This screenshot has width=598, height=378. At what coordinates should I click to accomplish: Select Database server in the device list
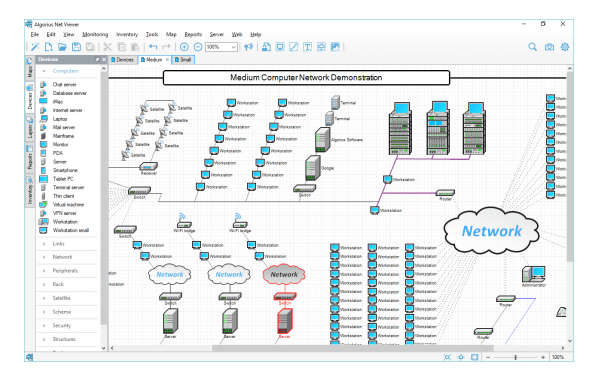[69, 93]
